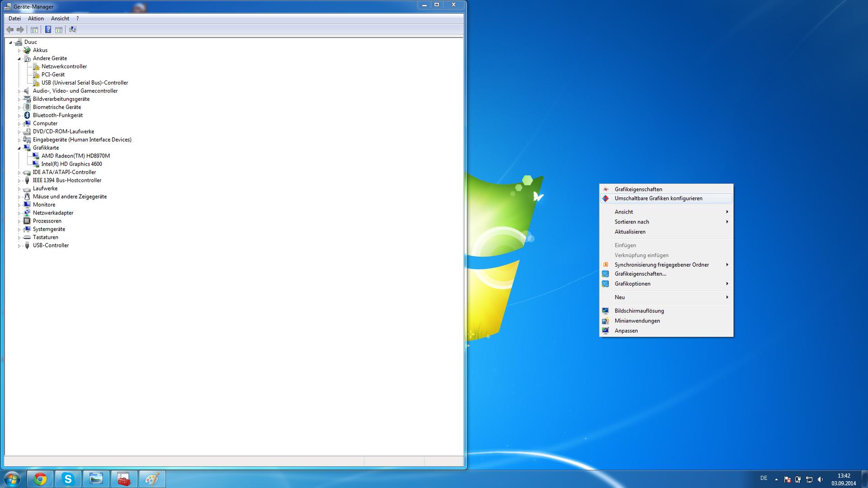Show hidden tray icons arrow

776,479
